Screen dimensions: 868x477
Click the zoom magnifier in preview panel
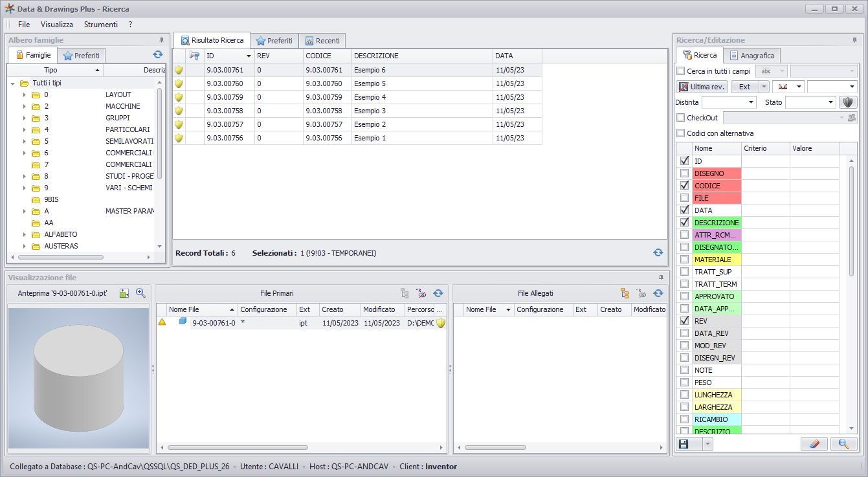tap(140, 293)
